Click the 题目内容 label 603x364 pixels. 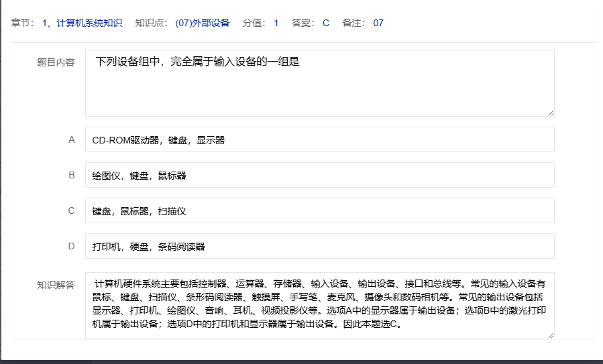(56, 62)
